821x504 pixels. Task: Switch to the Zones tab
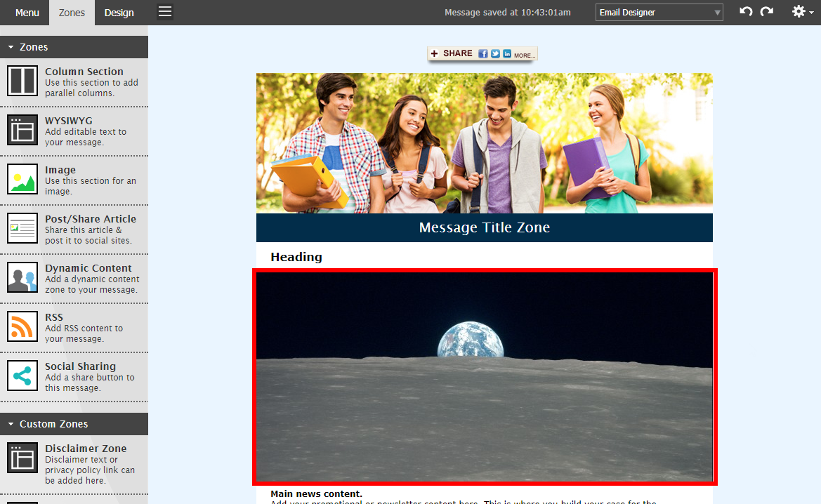(x=72, y=13)
